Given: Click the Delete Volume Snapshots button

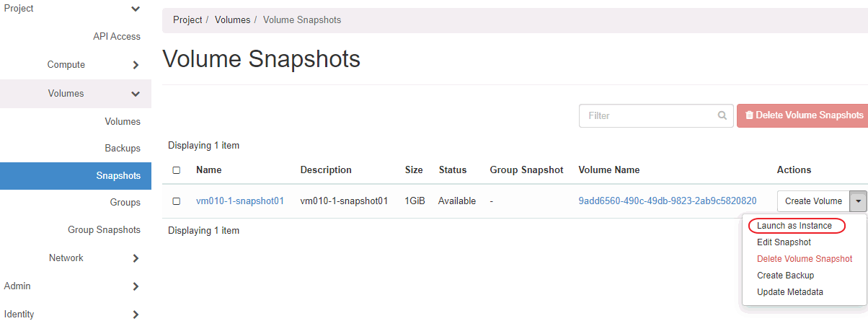Looking at the screenshot, I should [x=803, y=115].
